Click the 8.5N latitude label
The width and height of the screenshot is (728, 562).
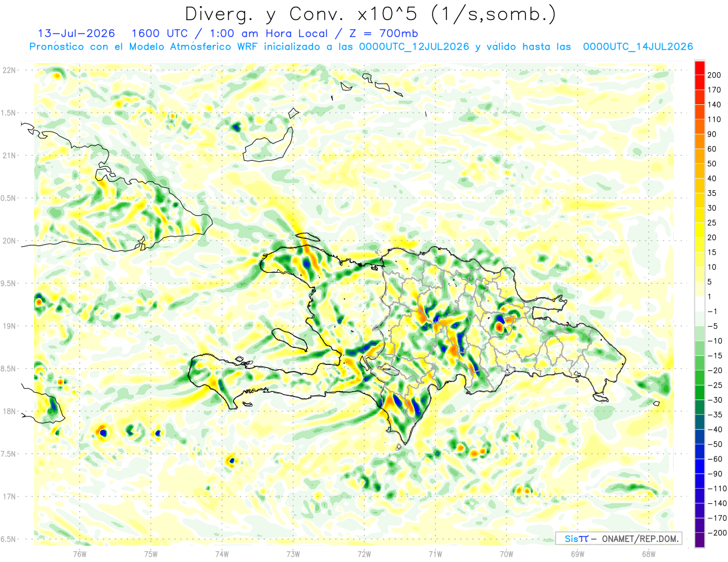pyautogui.click(x=8, y=369)
